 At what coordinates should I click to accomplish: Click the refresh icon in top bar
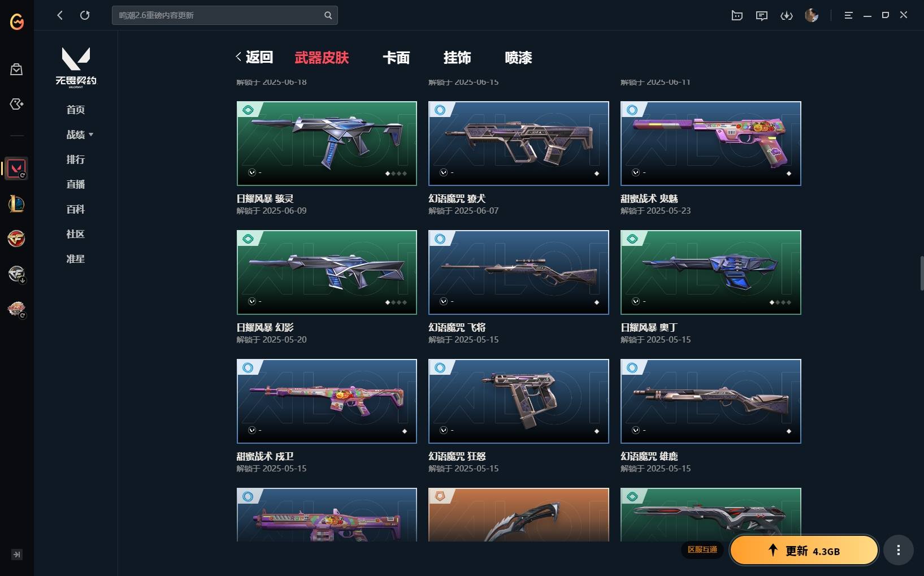85,15
